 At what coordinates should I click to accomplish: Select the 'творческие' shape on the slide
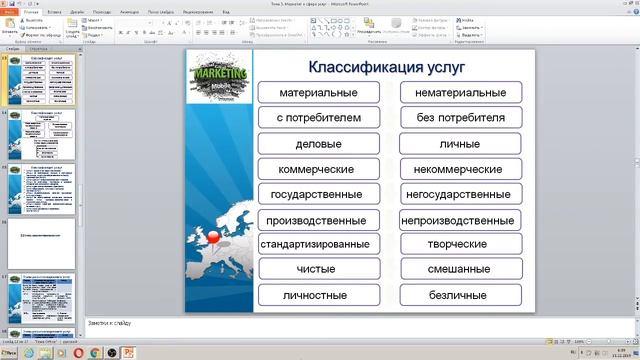click(461, 244)
